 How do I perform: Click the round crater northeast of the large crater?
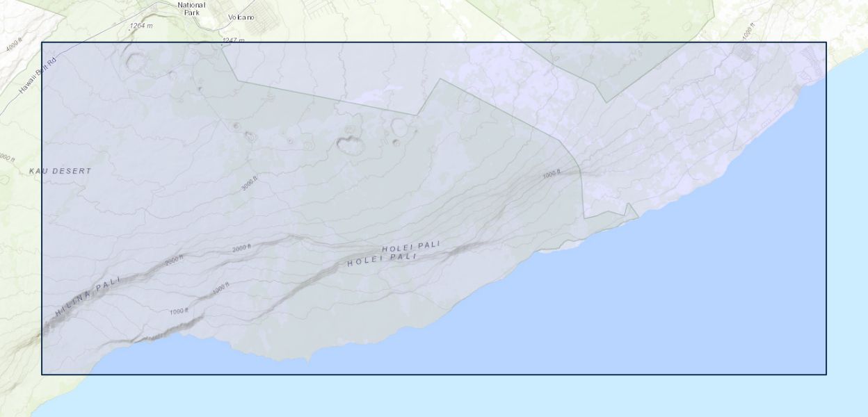[399, 126]
